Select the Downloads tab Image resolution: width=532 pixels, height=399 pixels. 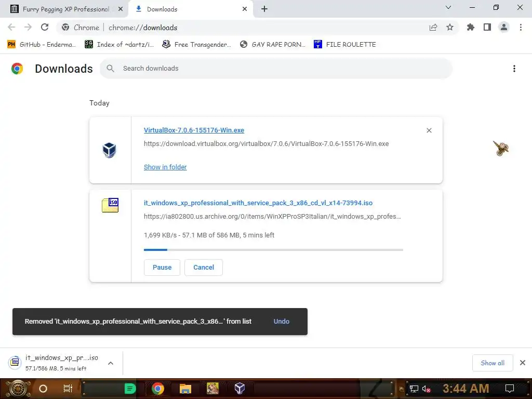pos(190,9)
